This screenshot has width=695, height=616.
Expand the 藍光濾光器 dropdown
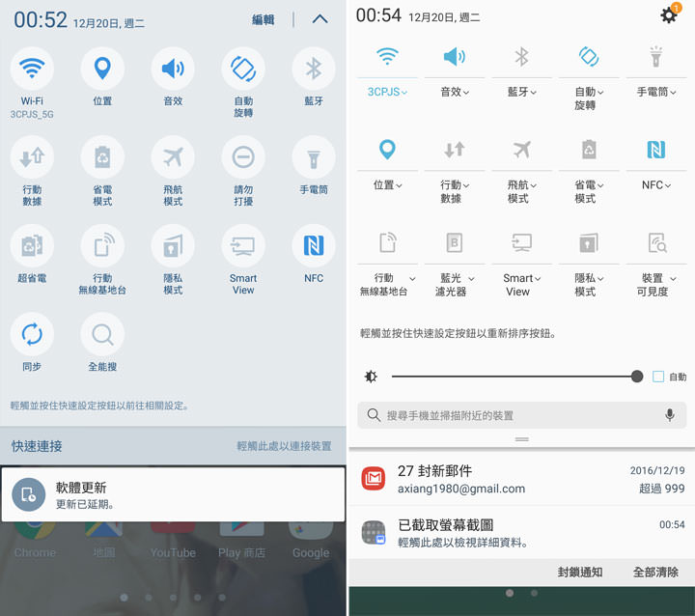(x=471, y=278)
